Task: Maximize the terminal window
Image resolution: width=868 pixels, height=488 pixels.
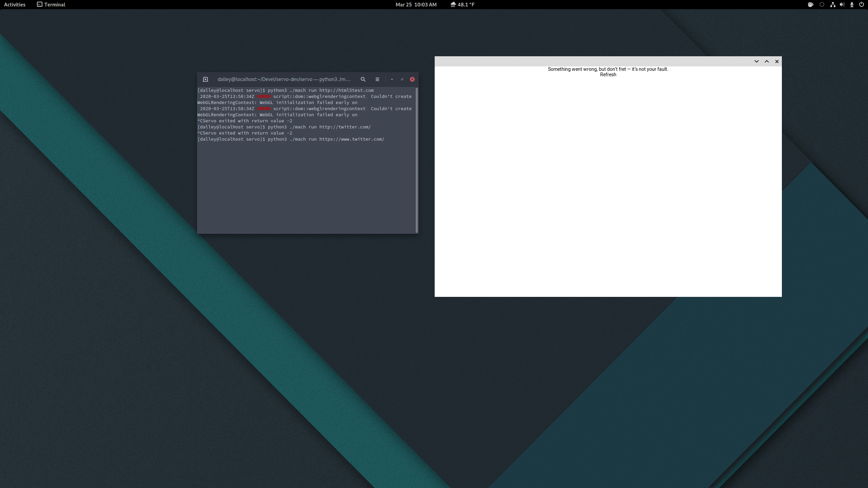Action: pos(402,79)
